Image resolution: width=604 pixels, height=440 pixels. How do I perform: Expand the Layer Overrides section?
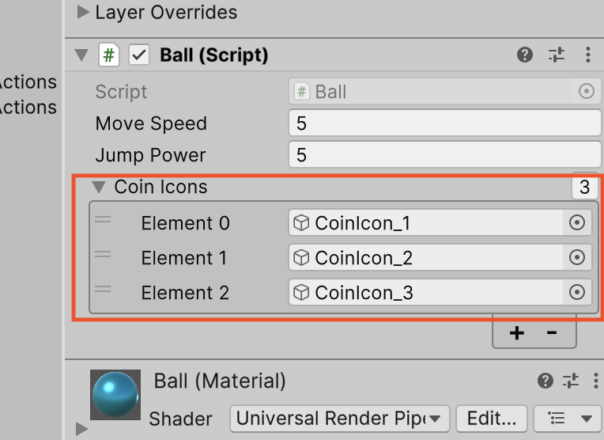[x=83, y=12]
